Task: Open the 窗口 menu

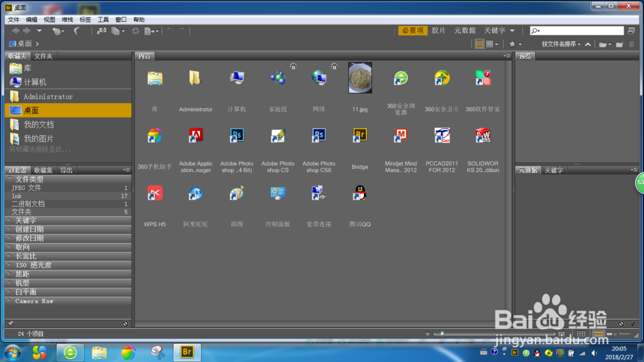Action: tap(121, 19)
